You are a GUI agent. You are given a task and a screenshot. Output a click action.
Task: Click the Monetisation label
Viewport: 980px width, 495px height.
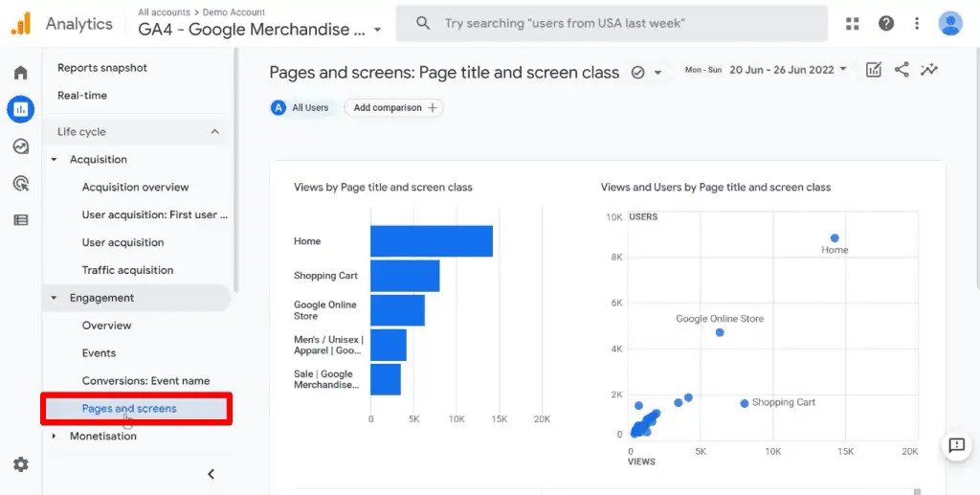click(103, 436)
